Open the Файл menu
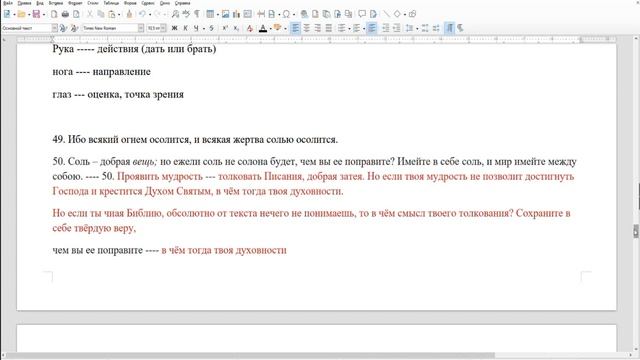The width and height of the screenshot is (640, 360). (8, 3)
